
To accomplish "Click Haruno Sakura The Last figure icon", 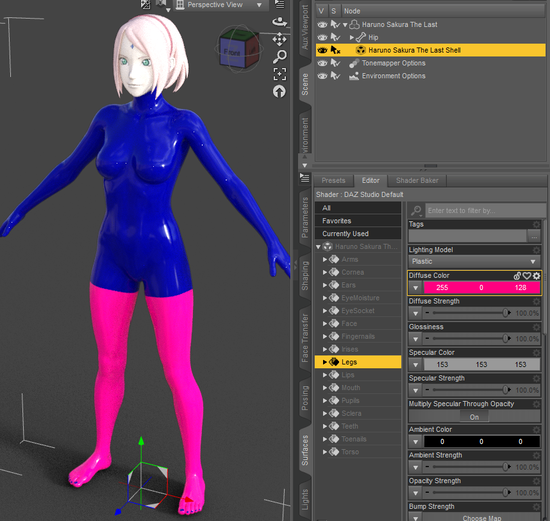I will [355, 25].
